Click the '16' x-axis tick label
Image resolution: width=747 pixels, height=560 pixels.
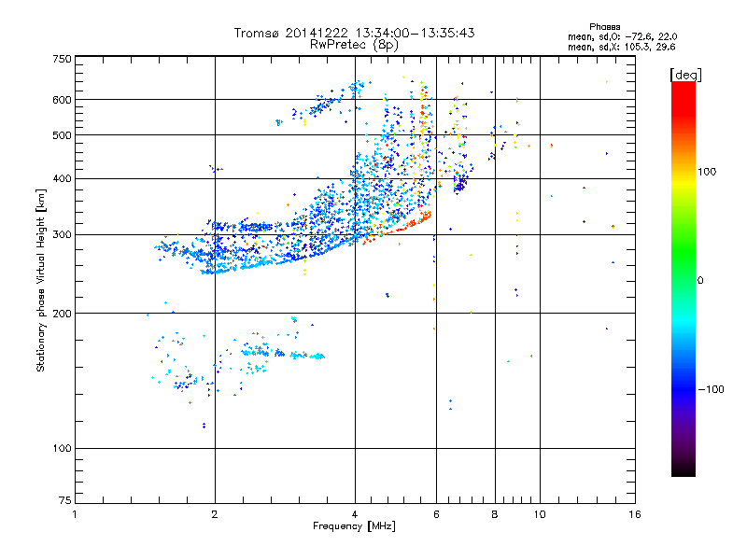635,514
